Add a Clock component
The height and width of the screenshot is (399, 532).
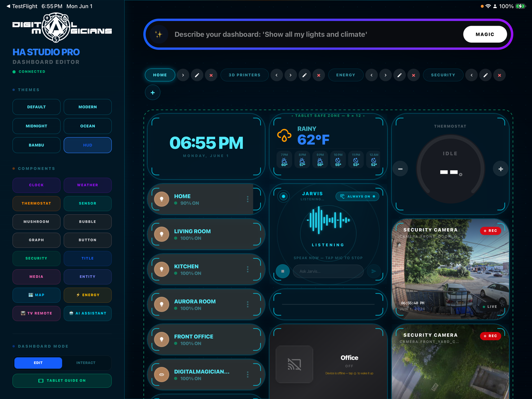37,185
